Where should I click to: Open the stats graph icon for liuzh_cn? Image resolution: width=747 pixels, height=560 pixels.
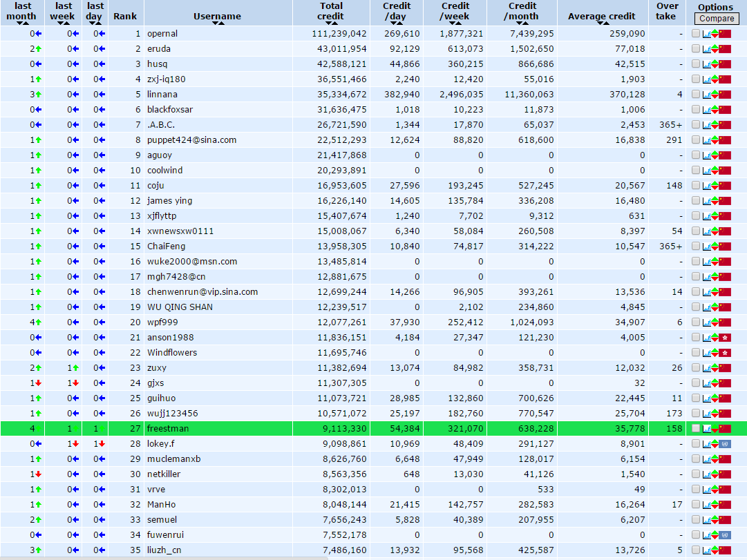(706, 550)
